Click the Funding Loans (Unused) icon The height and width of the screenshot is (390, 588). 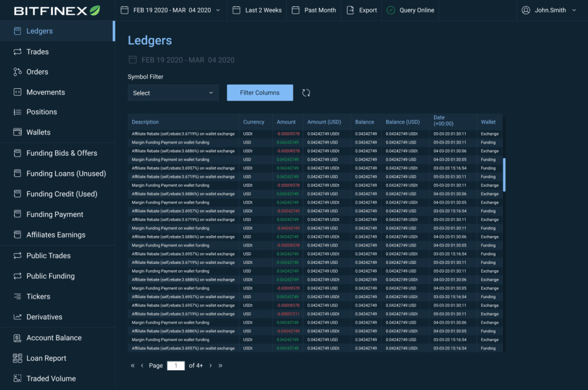[17, 173]
